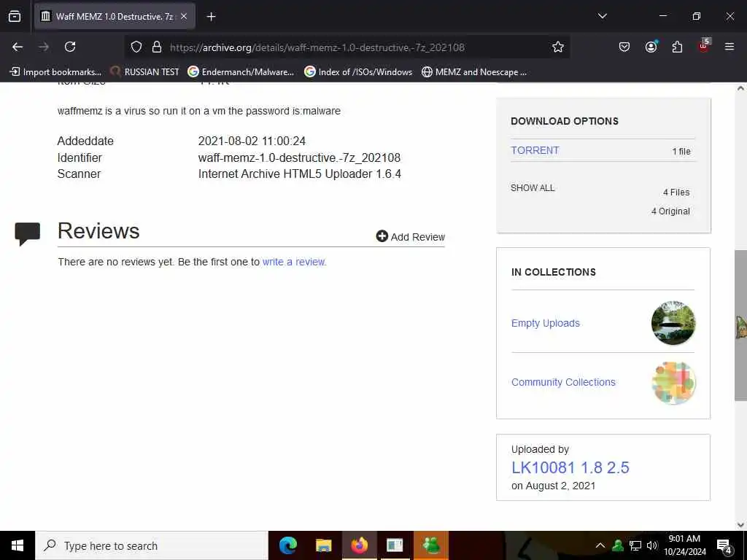747x560 pixels.
Task: Show hidden system tray icons
Action: [x=600, y=545]
